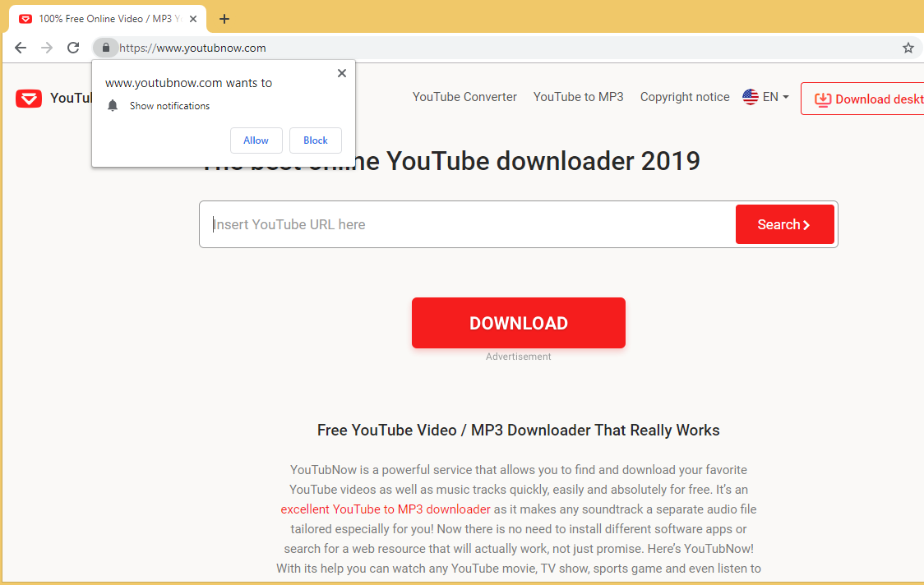Screen dimensions: 924x585
Task: Click the padlock site info icon
Action: [x=105, y=48]
